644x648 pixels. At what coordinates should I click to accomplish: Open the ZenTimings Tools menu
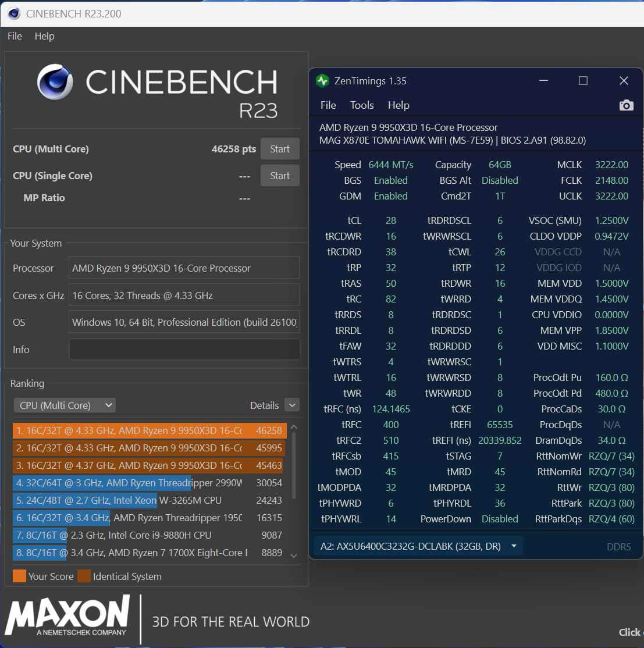(x=362, y=105)
